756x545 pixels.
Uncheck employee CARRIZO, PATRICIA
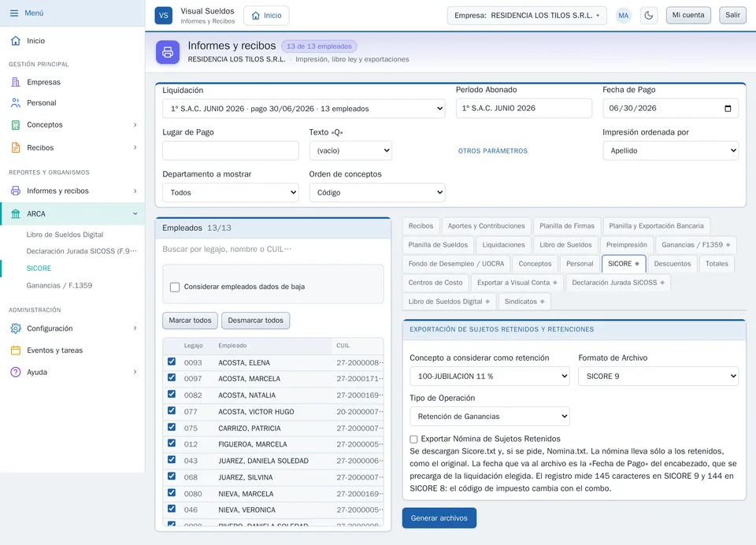pos(172,428)
